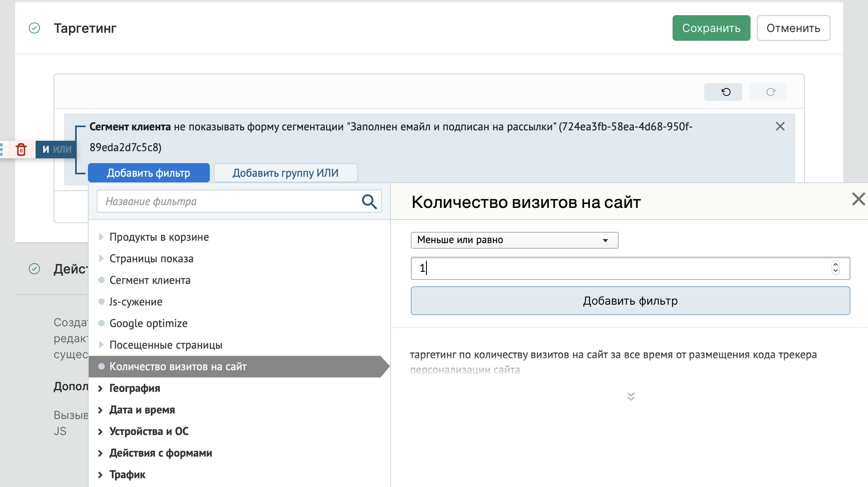
Task: Click the undo arrow icon
Action: click(726, 92)
